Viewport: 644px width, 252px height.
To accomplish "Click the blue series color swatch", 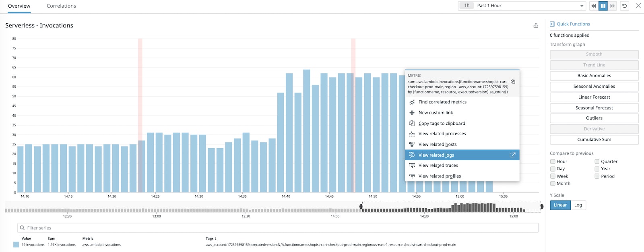I will (16, 244).
